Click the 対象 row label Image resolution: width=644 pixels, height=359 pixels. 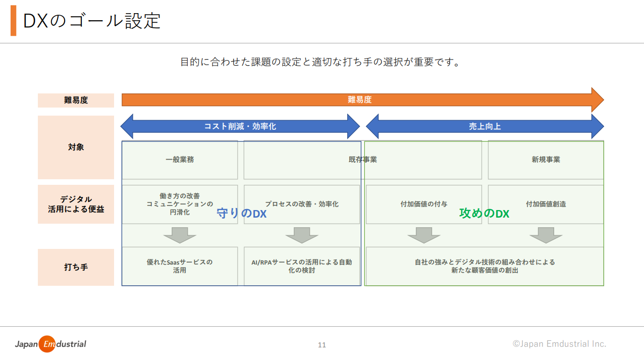(76, 147)
